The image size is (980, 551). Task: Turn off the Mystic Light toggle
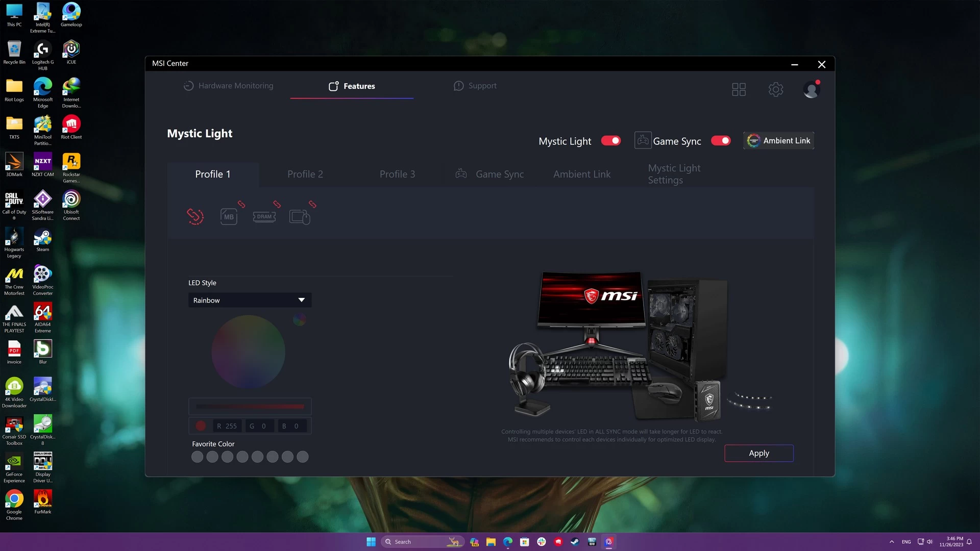tap(611, 141)
